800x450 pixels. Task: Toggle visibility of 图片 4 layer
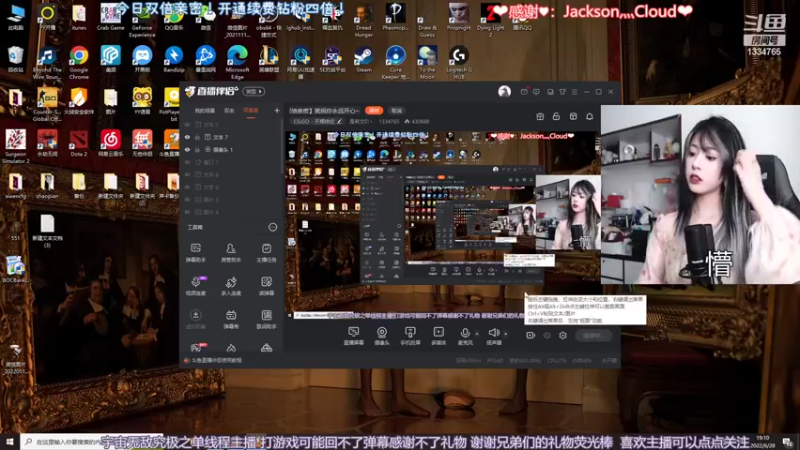pos(187,212)
